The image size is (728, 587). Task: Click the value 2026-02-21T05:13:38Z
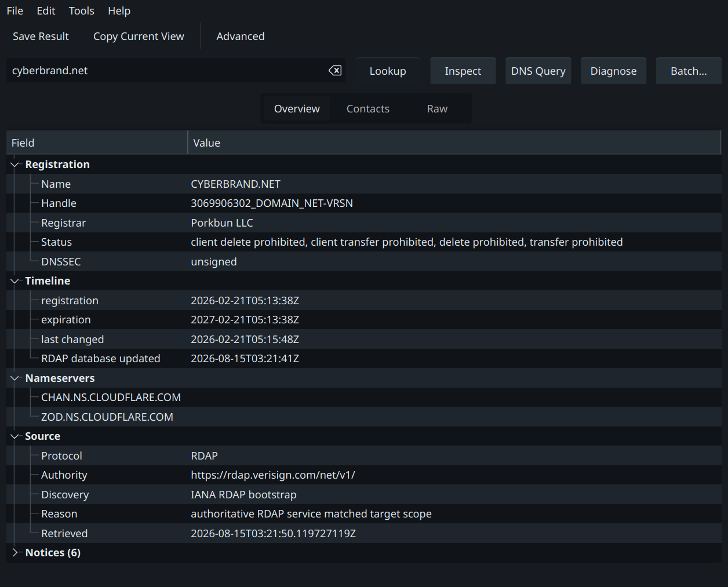point(245,301)
